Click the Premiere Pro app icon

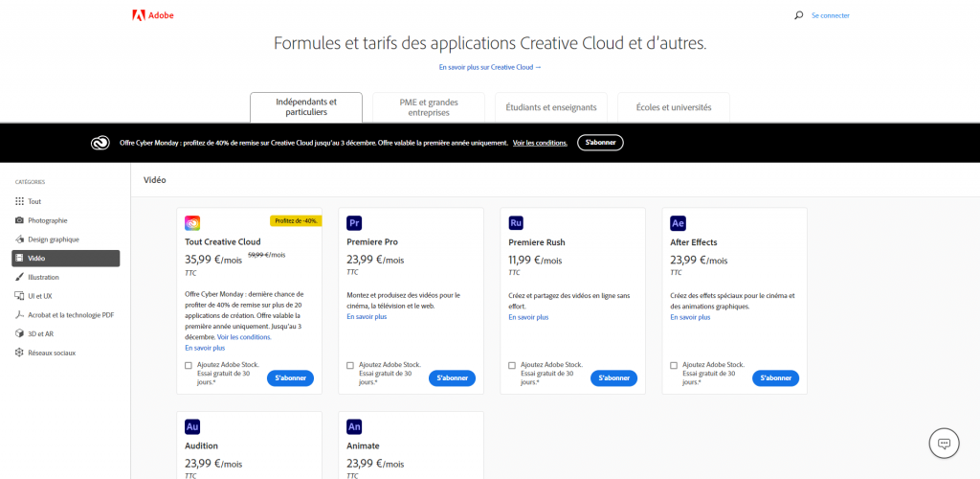click(354, 223)
